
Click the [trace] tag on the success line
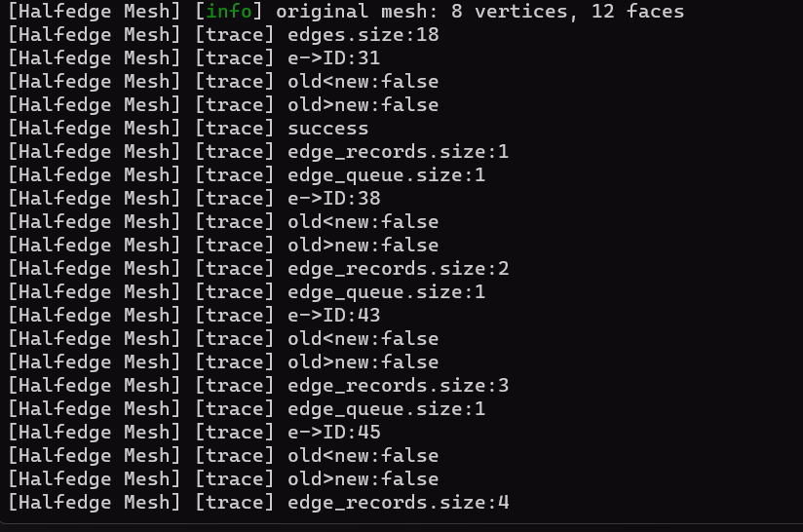[235, 129]
